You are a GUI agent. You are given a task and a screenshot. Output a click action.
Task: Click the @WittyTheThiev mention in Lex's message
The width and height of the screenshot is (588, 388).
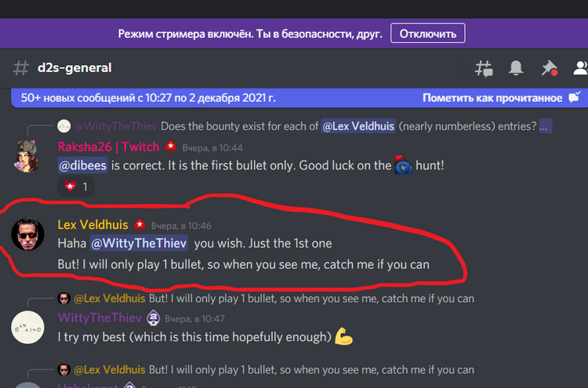[x=139, y=243]
